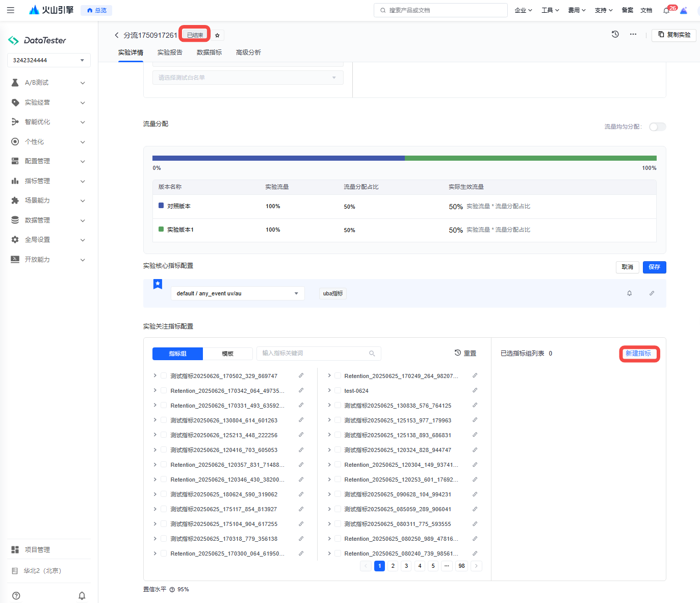Open the hamburger menu at top left

[11, 10]
